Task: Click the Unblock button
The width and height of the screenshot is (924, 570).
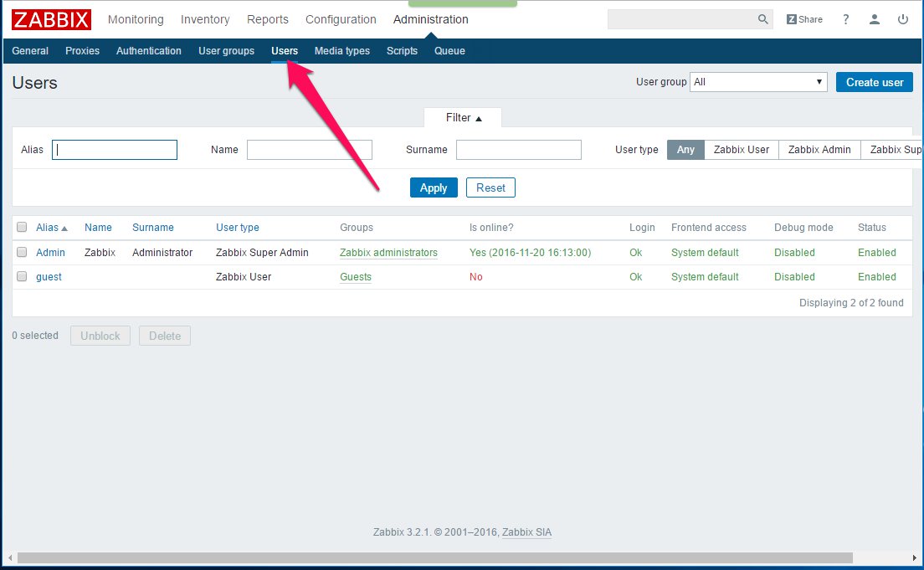Action: tap(100, 336)
